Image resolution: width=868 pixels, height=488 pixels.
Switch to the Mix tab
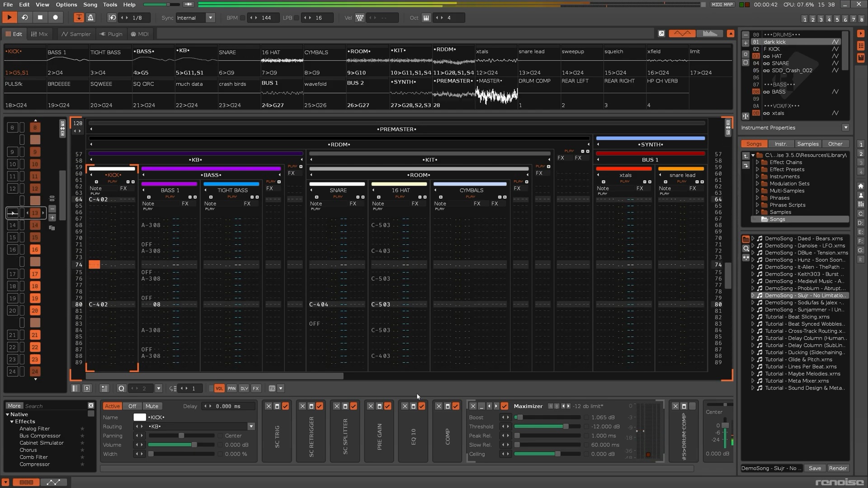[x=39, y=34]
